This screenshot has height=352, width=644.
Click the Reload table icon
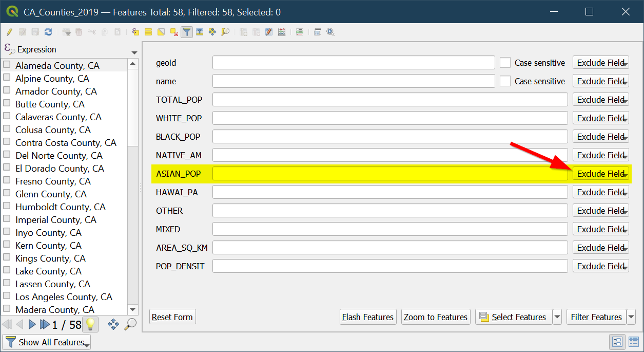pos(48,32)
